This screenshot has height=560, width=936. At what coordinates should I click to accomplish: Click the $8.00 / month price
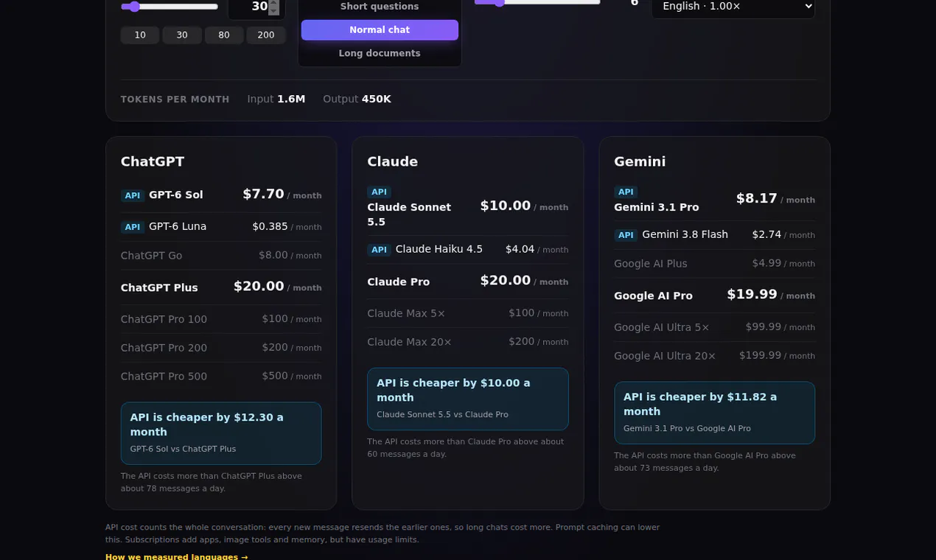(290, 256)
